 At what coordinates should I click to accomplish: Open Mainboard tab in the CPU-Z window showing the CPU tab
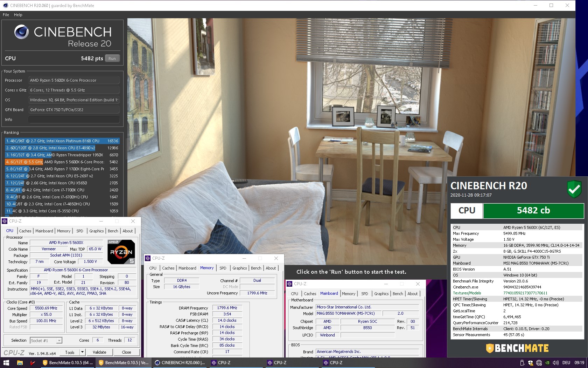[44, 231]
